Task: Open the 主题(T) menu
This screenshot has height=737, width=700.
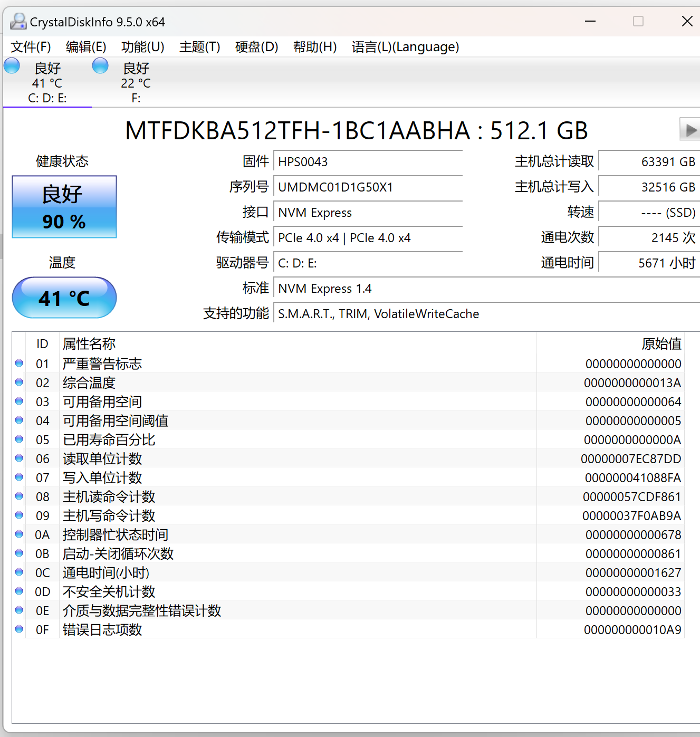Action: pyautogui.click(x=199, y=47)
